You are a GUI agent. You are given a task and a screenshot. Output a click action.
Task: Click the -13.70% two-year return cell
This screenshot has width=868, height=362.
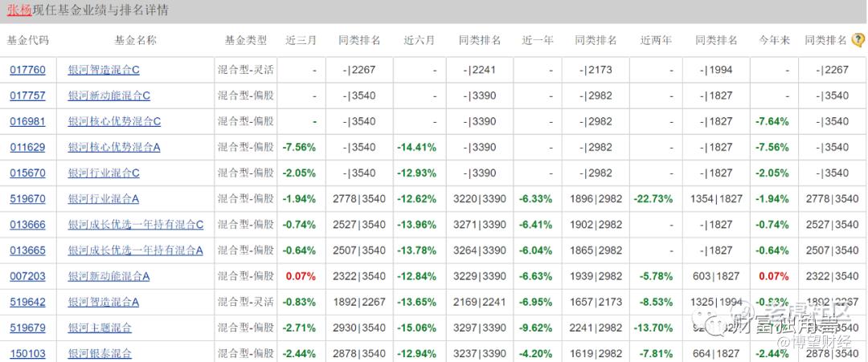pyautogui.click(x=653, y=327)
